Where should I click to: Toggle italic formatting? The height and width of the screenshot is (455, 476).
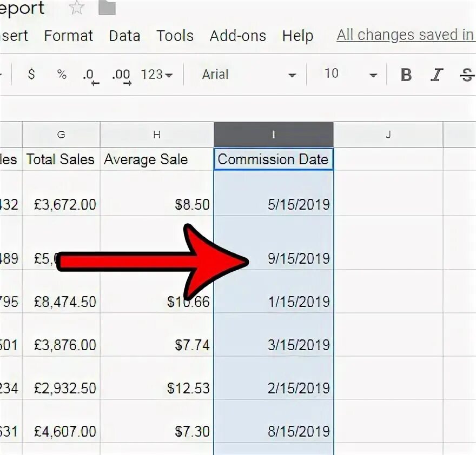pos(437,75)
